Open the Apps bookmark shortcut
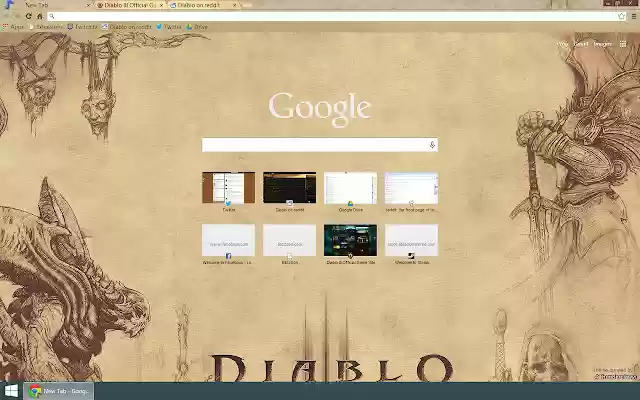 (13, 27)
